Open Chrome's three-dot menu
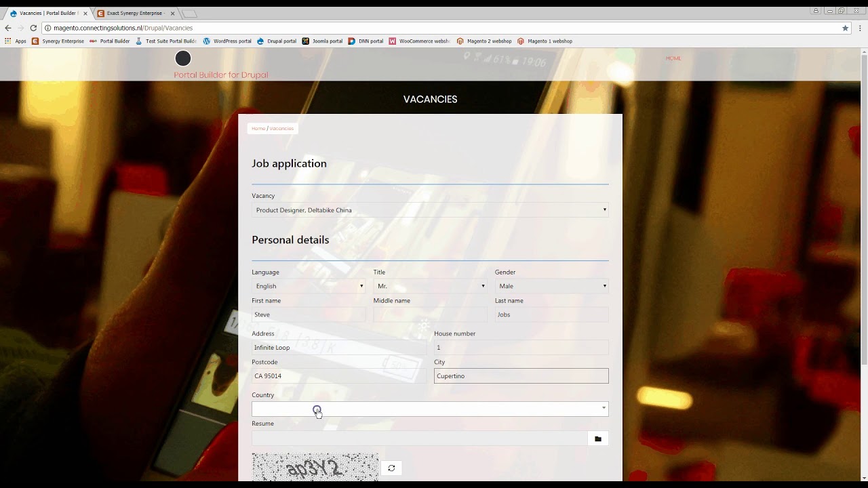Viewport: 868px width, 488px height. pos(860,28)
